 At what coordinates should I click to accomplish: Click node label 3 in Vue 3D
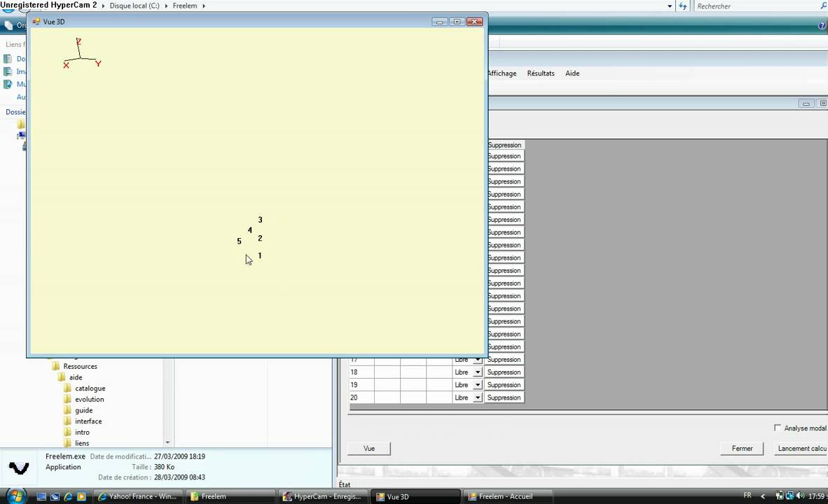(x=261, y=220)
